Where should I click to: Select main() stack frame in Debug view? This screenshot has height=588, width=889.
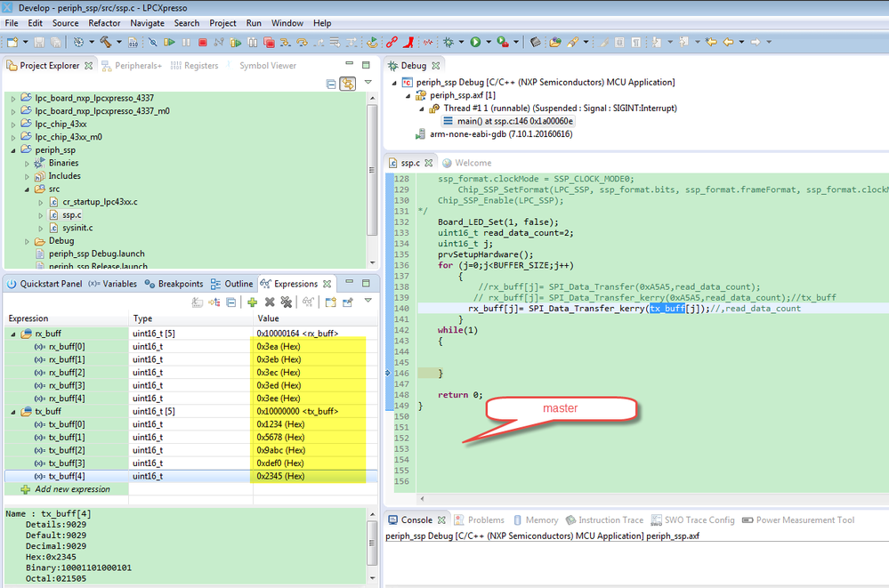pos(508,121)
